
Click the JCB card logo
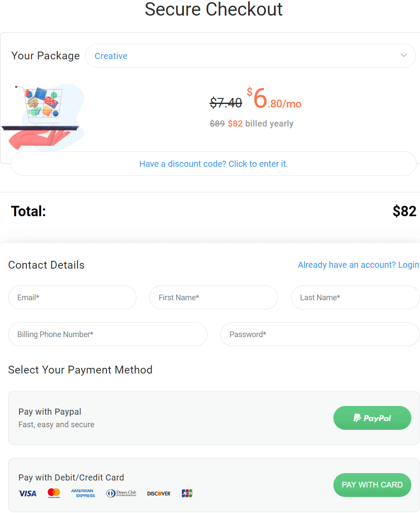(x=187, y=493)
